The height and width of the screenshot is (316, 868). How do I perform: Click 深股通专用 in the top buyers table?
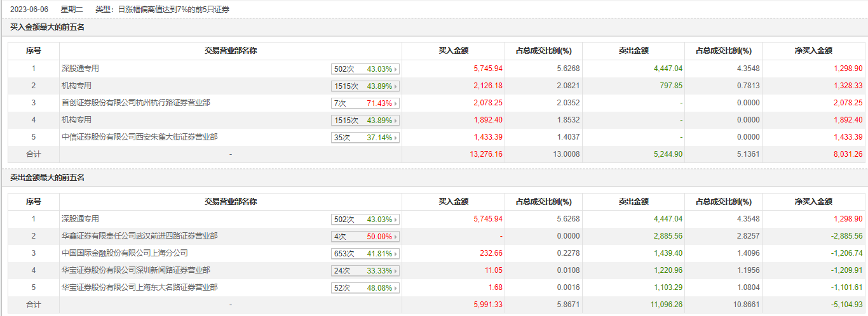tap(80, 68)
